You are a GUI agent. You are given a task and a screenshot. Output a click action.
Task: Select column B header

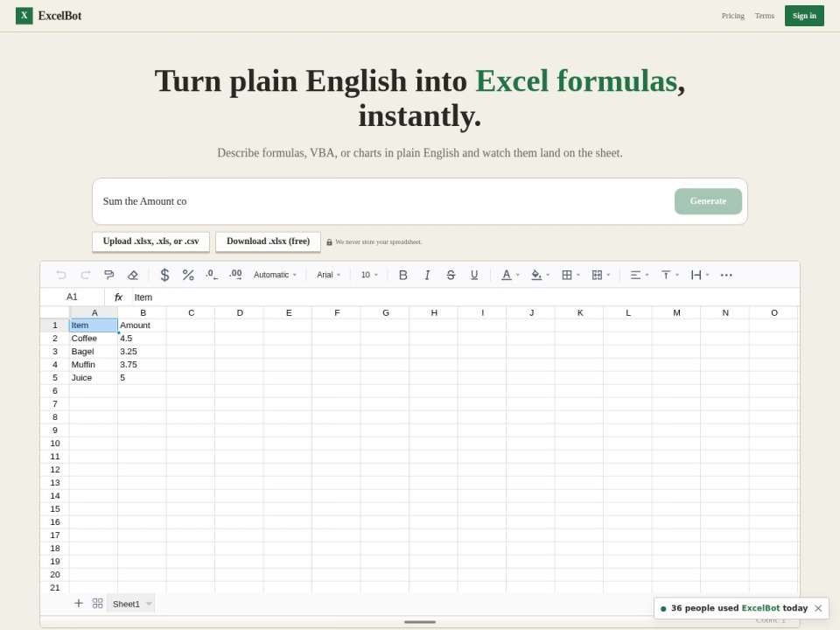(143, 313)
